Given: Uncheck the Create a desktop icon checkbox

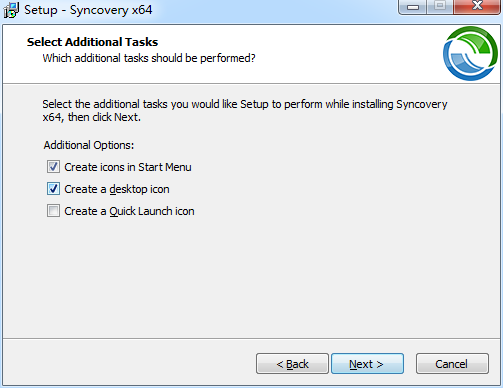Looking at the screenshot, I should [53, 189].
